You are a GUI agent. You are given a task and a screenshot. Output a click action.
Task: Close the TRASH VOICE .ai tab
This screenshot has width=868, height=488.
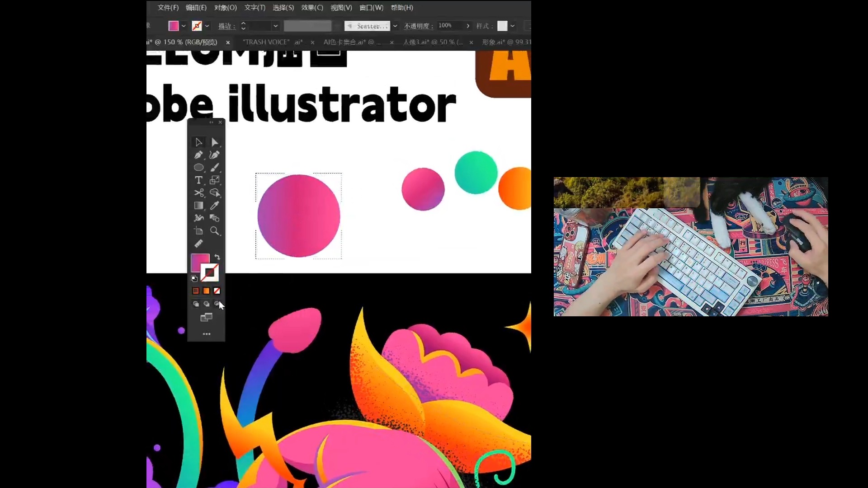(312, 42)
